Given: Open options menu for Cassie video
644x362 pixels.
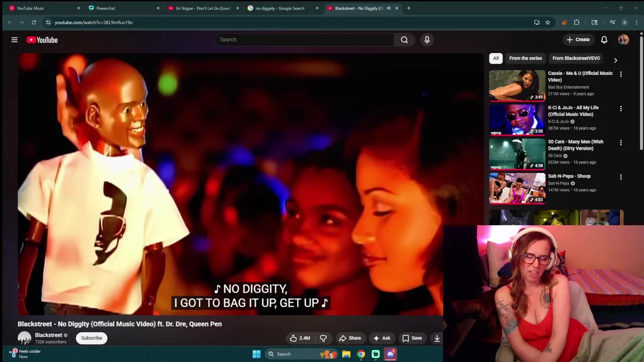Looking at the screenshot, I should tap(621, 74).
